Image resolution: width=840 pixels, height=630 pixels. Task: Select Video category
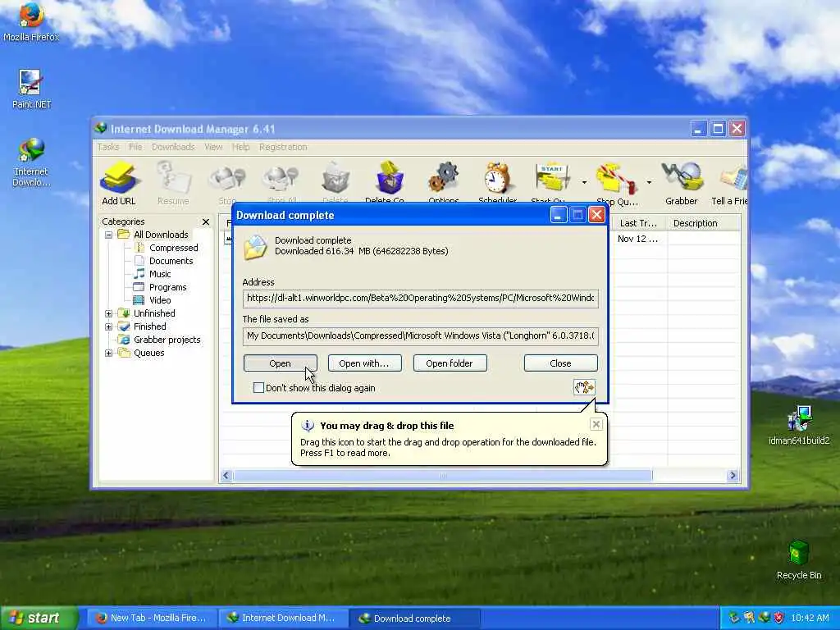point(160,300)
